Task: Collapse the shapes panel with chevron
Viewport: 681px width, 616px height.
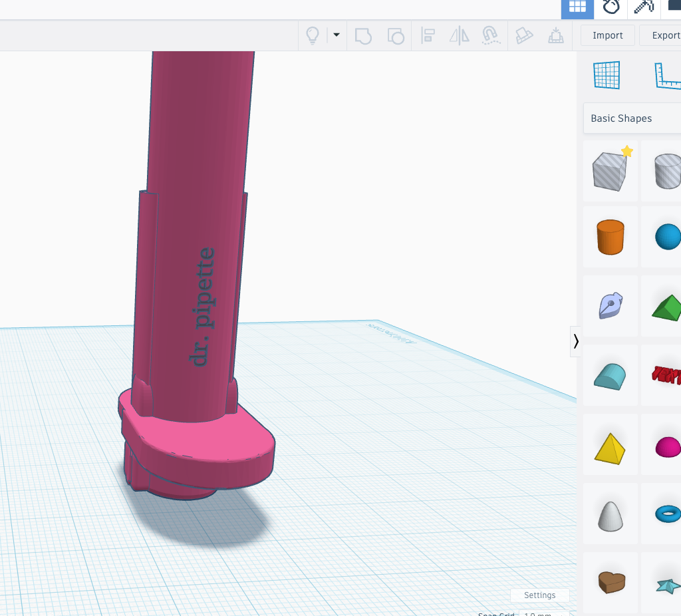Action: coord(575,341)
